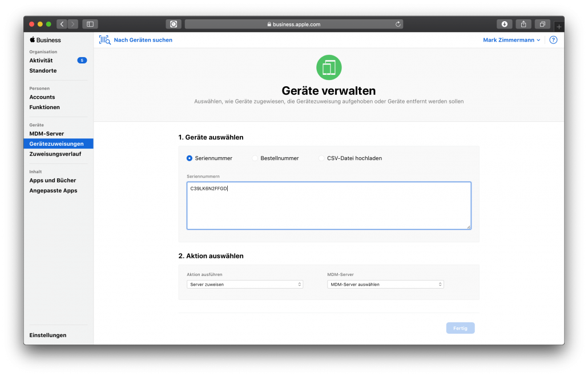Select the Seriennummer radio button
This screenshot has width=588, height=376.
coord(190,158)
